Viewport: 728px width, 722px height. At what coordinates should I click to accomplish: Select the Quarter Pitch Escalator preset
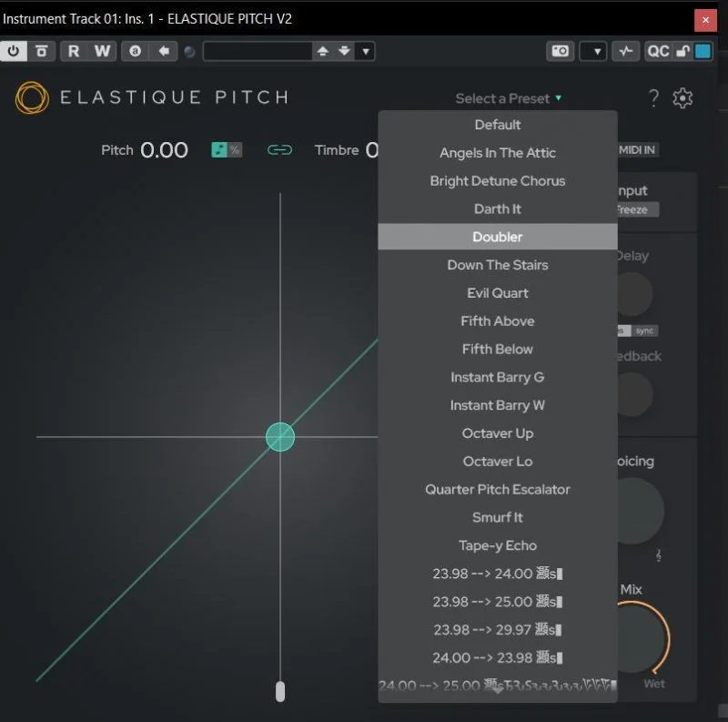[x=498, y=489]
